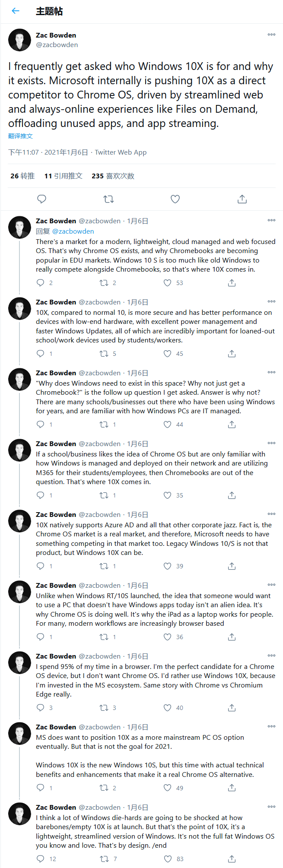The image size is (283, 868).
Task: Like the reply with 53 likes
Action: (168, 283)
